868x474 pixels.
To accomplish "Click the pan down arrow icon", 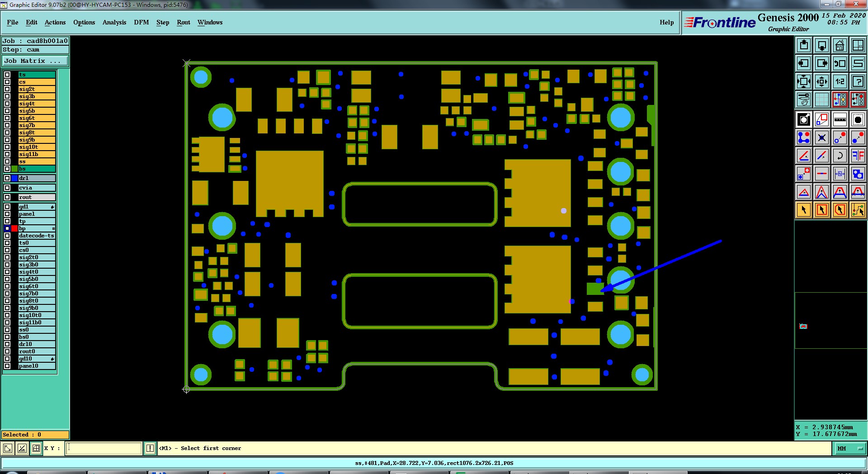I will pos(822,45).
